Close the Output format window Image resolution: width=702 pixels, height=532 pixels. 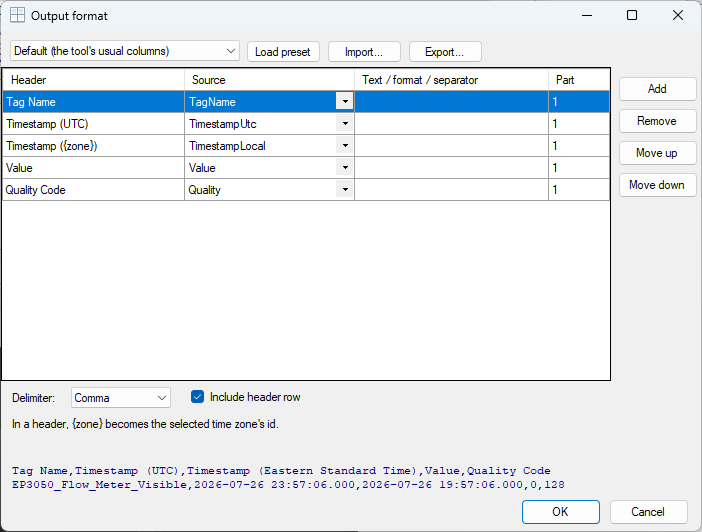pos(678,15)
